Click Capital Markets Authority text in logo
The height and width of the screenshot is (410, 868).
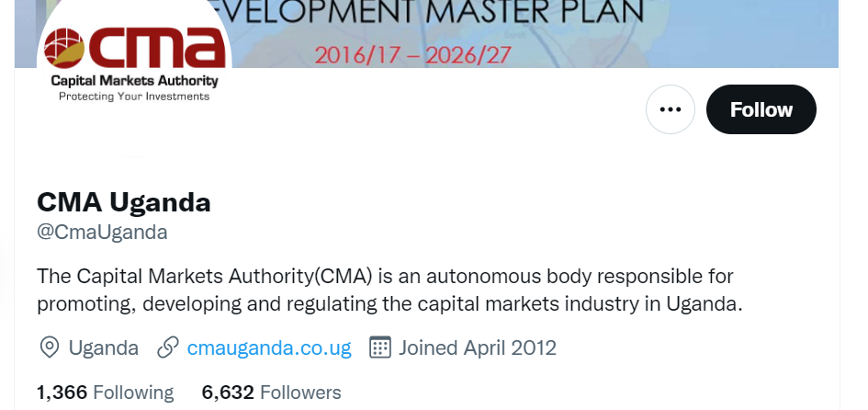(134, 81)
